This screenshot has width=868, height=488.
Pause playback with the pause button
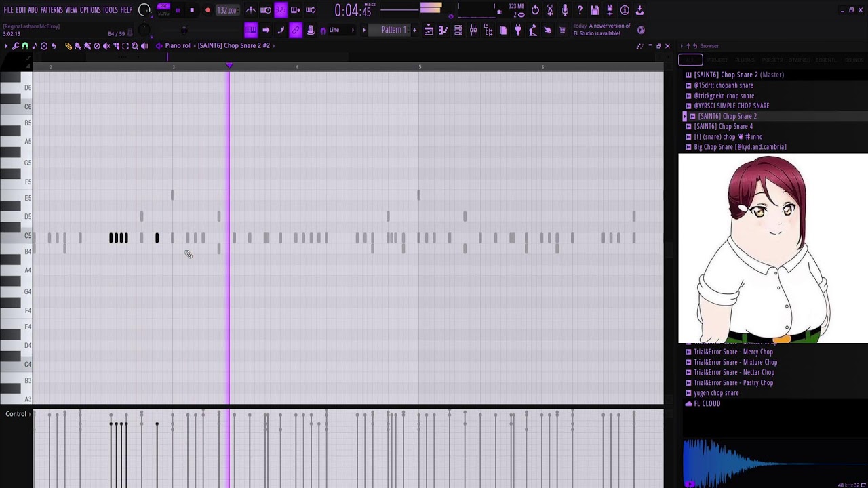pos(178,10)
